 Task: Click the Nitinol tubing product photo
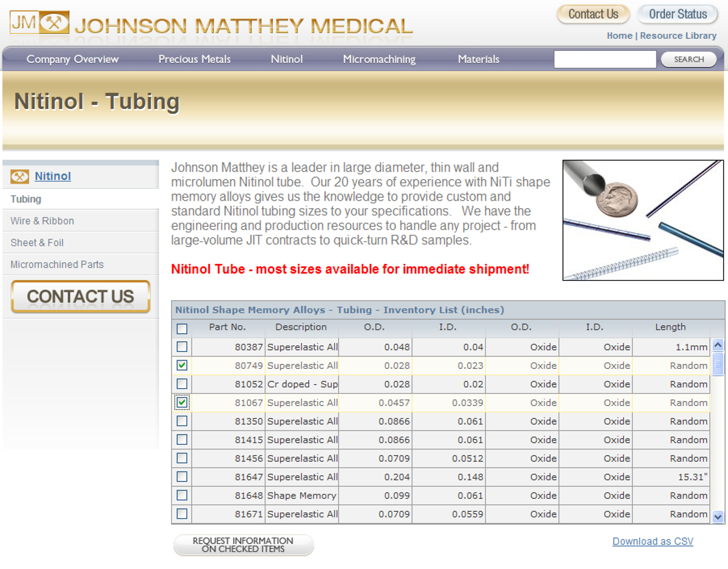[x=643, y=220]
